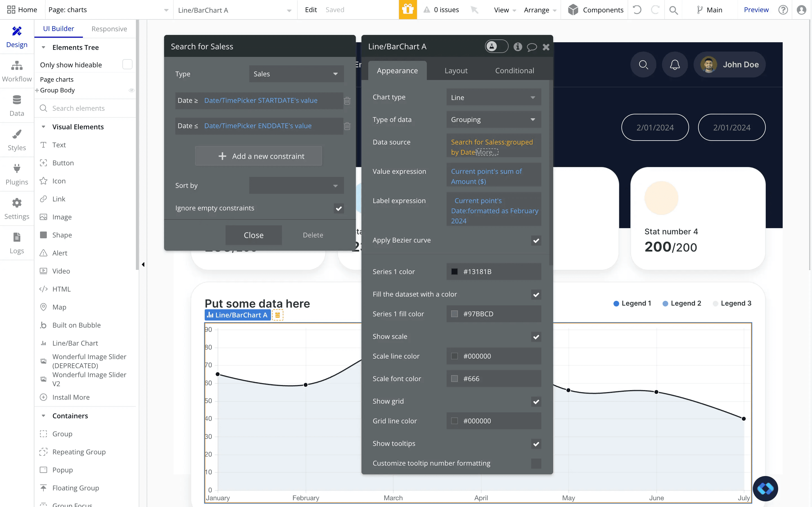Viewport: 812px width, 507px height.
Task: Open element info icon in property editor
Action: [518, 46]
